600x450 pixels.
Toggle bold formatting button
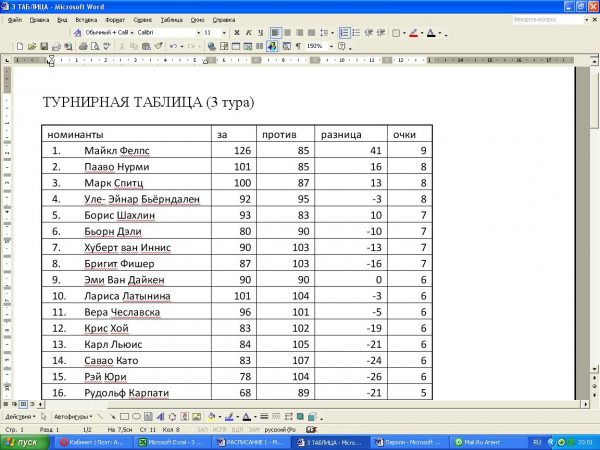pyautogui.click(x=236, y=33)
